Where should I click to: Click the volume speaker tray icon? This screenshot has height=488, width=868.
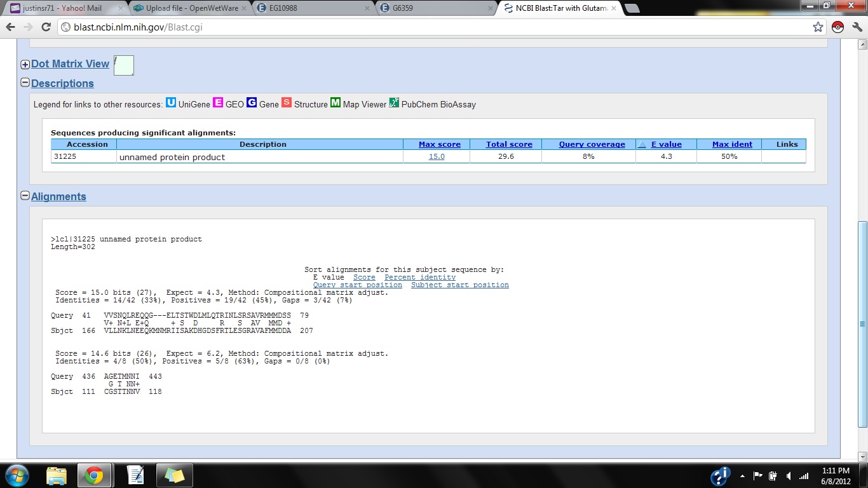[x=789, y=476]
